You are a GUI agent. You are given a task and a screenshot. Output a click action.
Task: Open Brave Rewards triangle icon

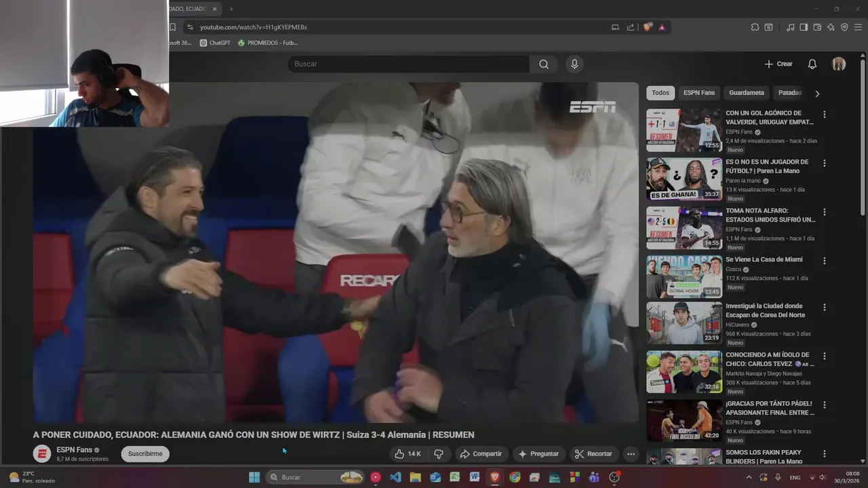(662, 27)
